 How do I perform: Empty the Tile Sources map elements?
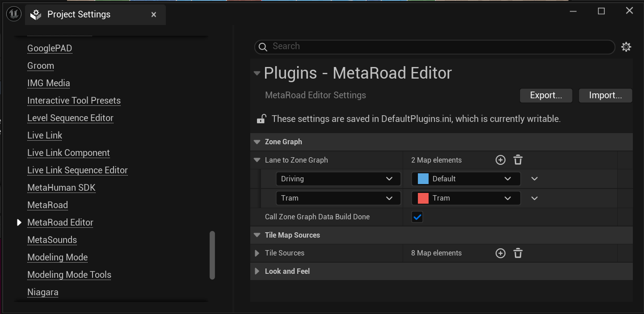[518, 253]
